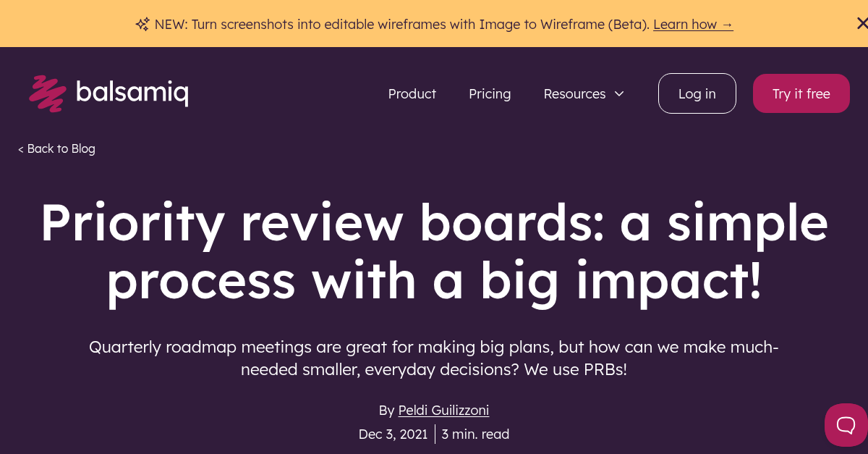Click the chevron next to Resources

point(619,93)
